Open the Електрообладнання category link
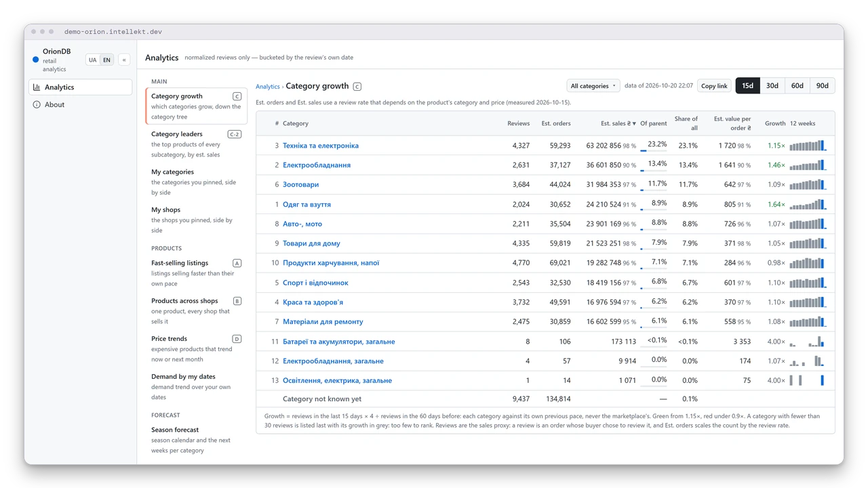 pos(317,165)
